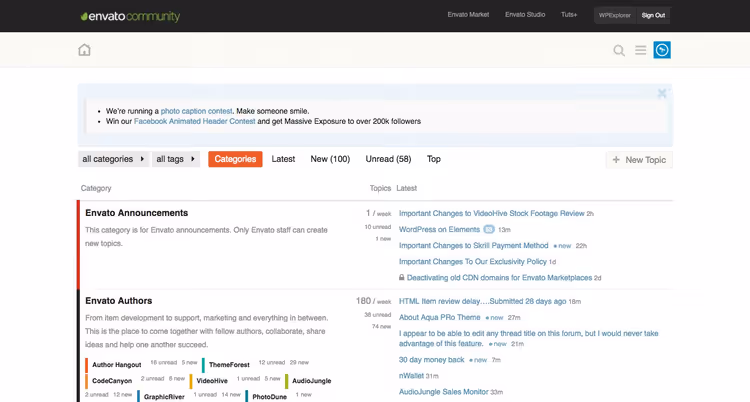Open the Author Hangout subcategory
This screenshot has width=750, height=402.
coord(117,365)
